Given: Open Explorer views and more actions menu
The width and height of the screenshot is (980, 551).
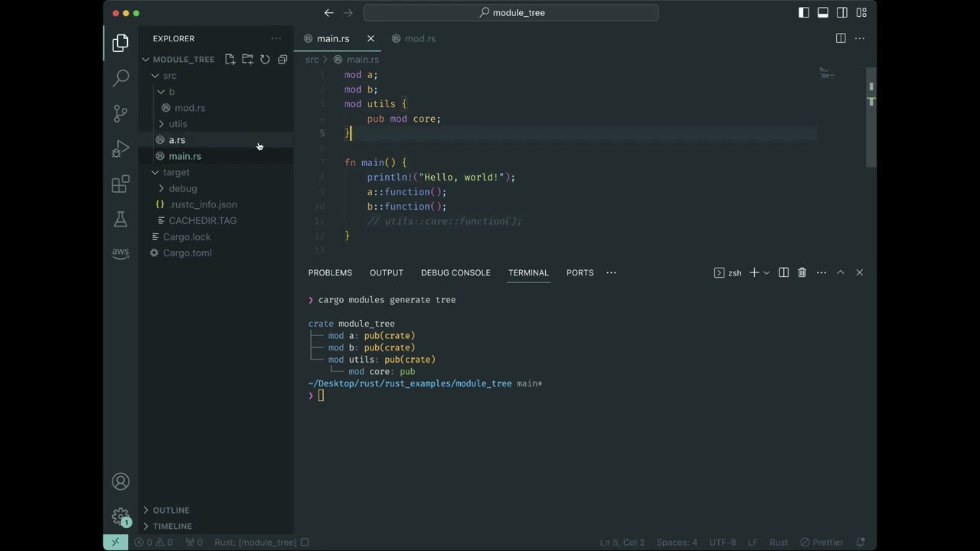Looking at the screenshot, I should pos(276,38).
